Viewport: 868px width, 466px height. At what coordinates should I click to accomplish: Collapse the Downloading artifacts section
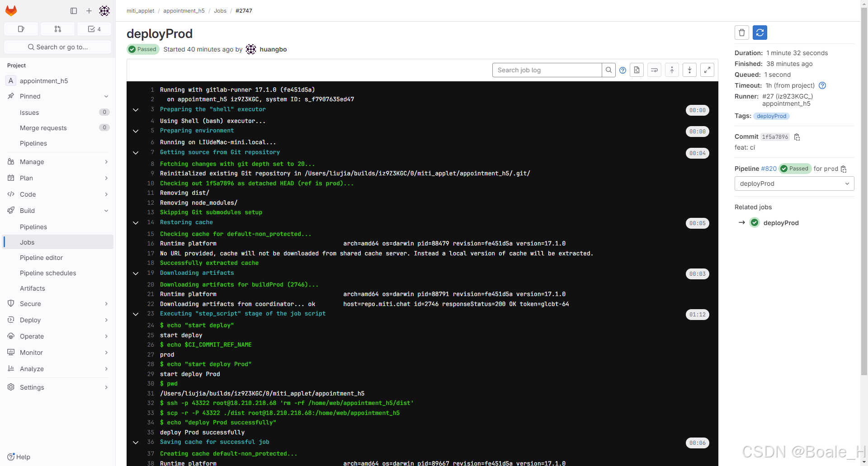tap(136, 273)
